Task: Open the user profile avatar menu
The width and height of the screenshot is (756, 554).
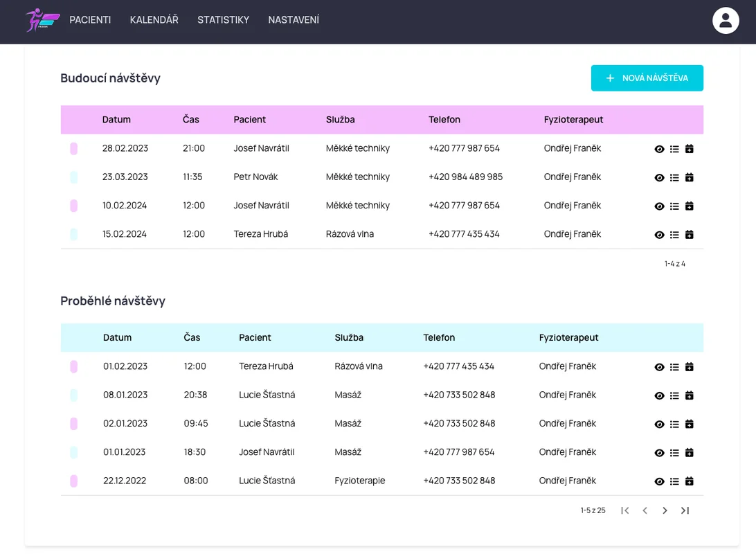Action: click(726, 20)
